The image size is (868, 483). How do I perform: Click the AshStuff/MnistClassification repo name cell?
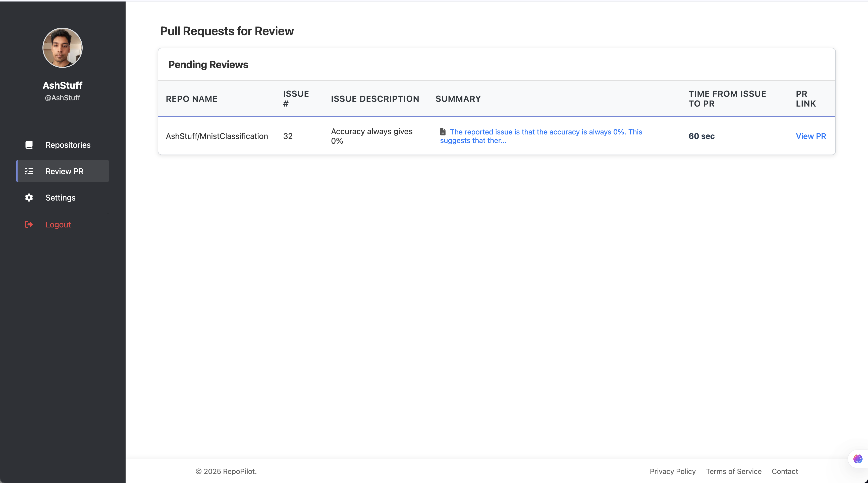point(217,136)
